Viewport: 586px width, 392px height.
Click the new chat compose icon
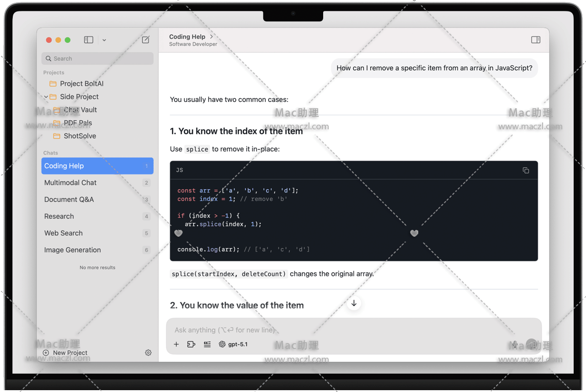[145, 40]
